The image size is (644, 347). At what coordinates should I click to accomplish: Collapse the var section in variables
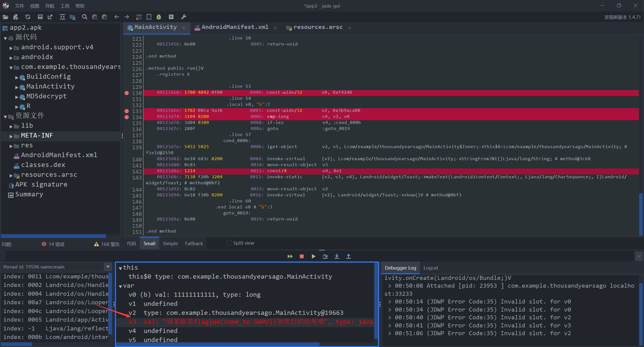tap(120, 286)
